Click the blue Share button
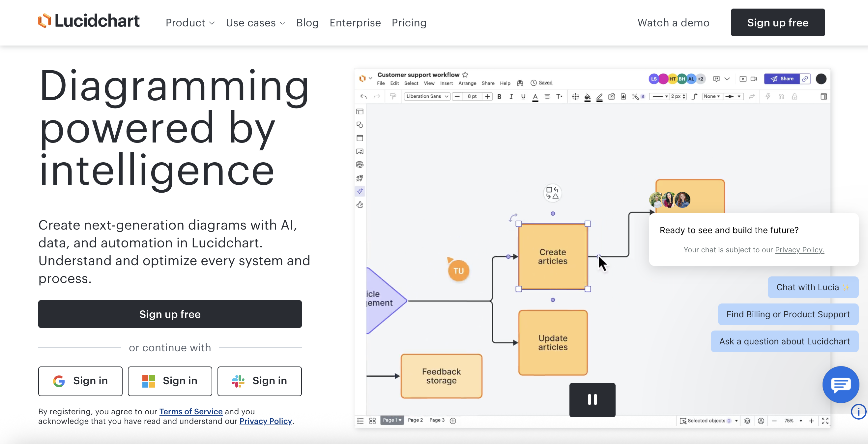868x444 pixels. [782, 79]
